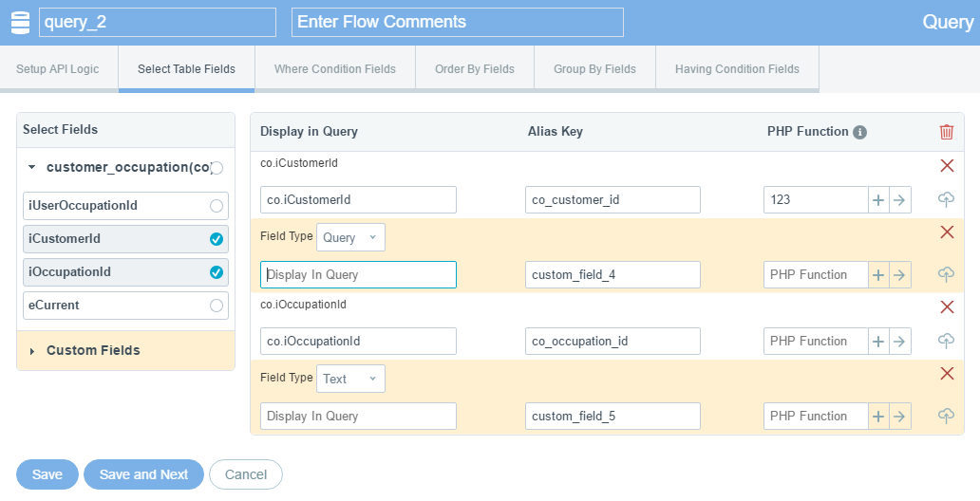980x501 pixels.
Task: Expand the Custom Fields section
Action: tap(32, 351)
